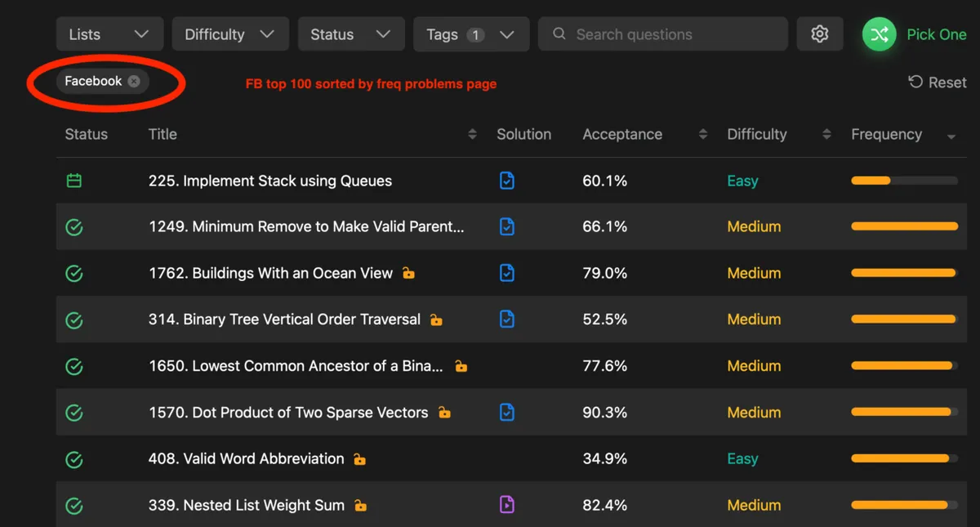Open problem 1249 Minimum Remove to Make Valid Parentheses
Viewport: 980px width, 527px height.
(306, 227)
